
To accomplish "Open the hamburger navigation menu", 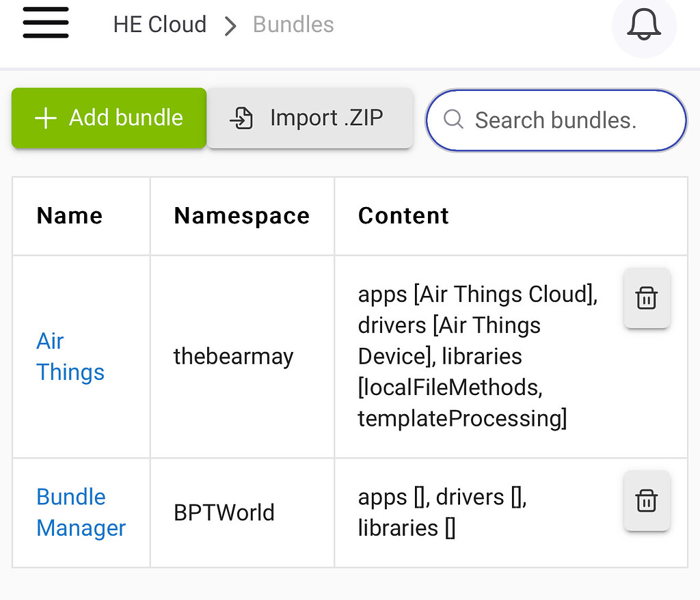I will click(45, 23).
